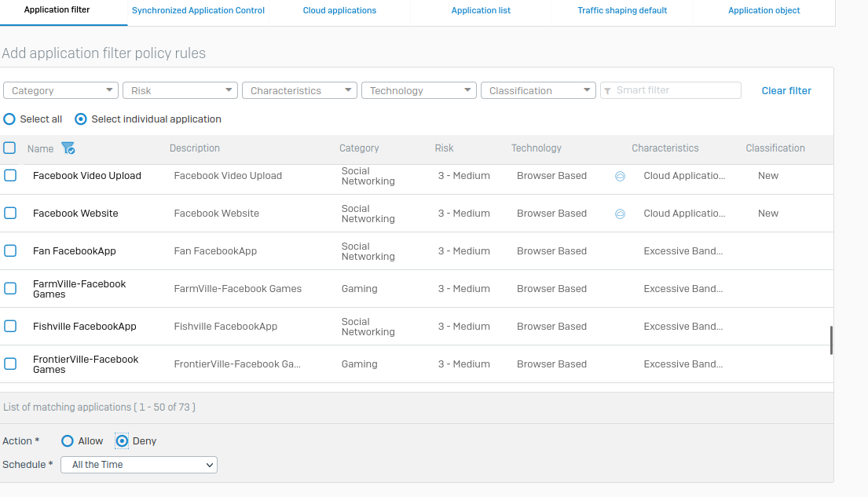Tick the Facebook Video Upload checkbox
The width and height of the screenshot is (868, 497).
coord(10,175)
